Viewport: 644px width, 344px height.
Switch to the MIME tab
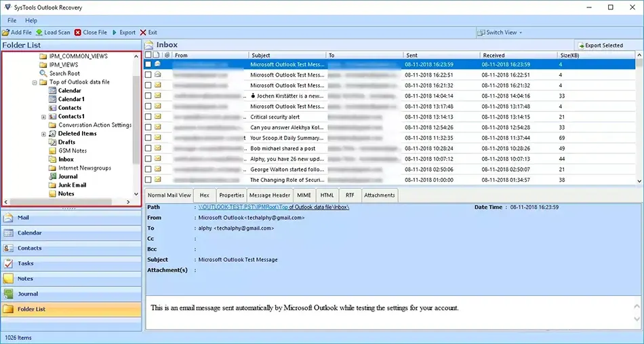(304, 195)
